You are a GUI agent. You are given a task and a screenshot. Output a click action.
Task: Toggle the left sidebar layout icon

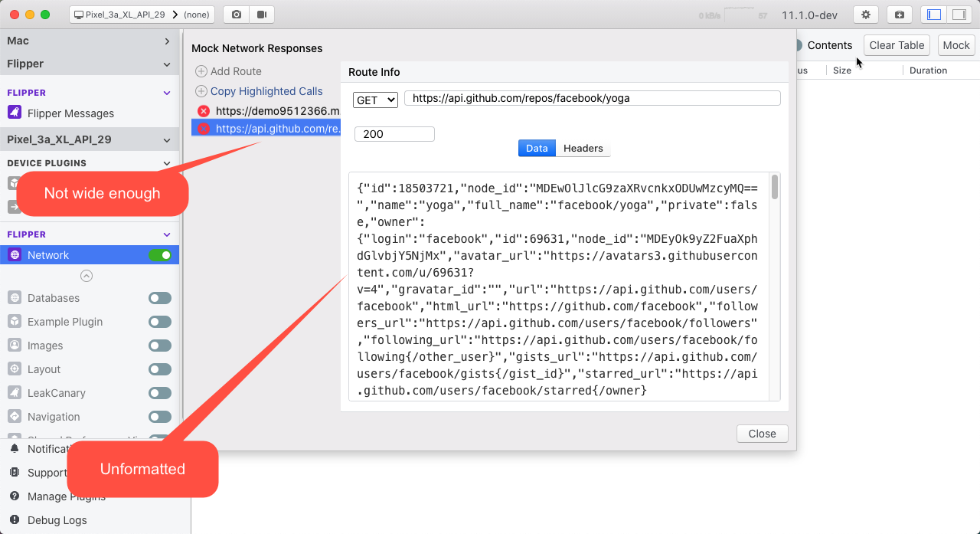933,15
